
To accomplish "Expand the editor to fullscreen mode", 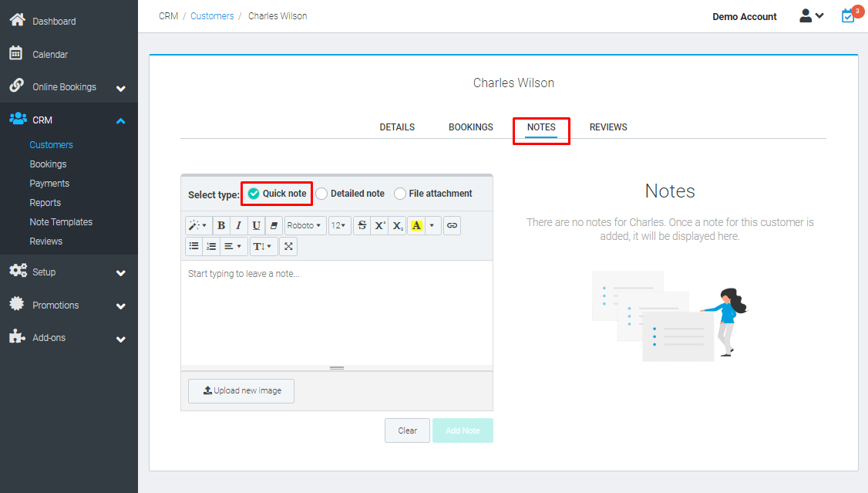I will [288, 245].
